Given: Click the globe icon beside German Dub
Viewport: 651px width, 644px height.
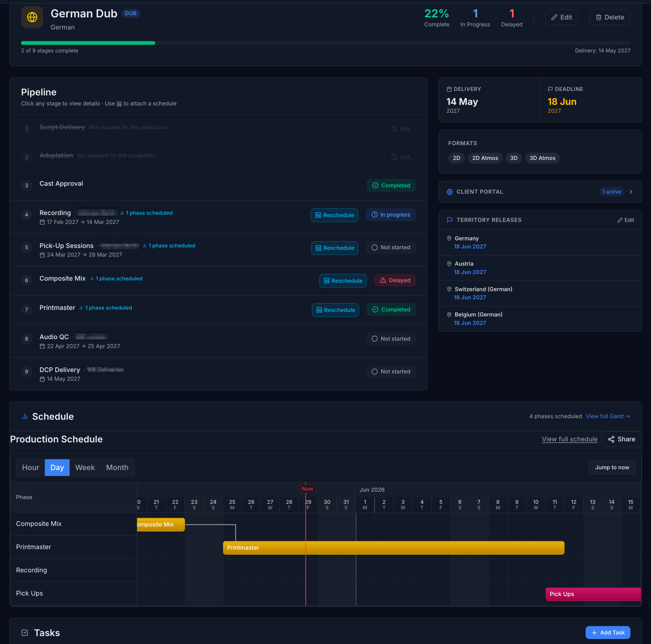Looking at the screenshot, I should pyautogui.click(x=32, y=17).
